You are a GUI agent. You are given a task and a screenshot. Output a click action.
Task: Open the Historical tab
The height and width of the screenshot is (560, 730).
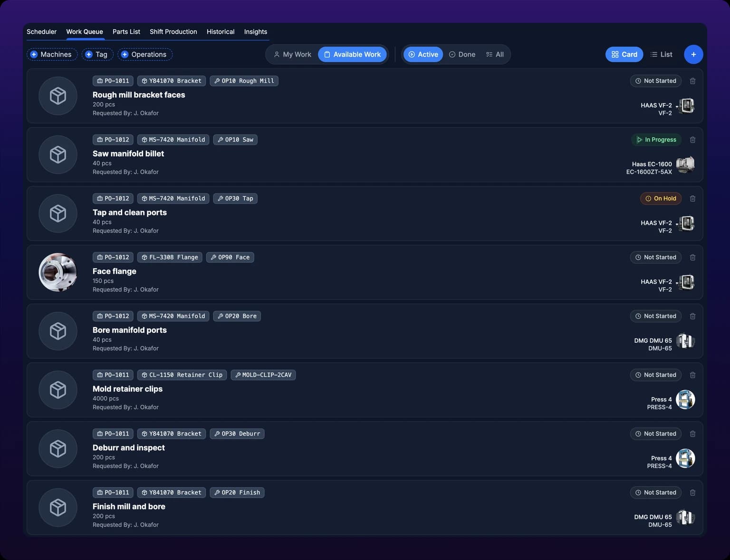221,32
